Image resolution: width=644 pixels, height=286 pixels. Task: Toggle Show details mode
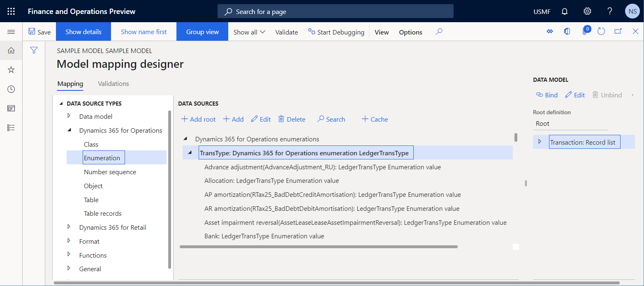[83, 31]
